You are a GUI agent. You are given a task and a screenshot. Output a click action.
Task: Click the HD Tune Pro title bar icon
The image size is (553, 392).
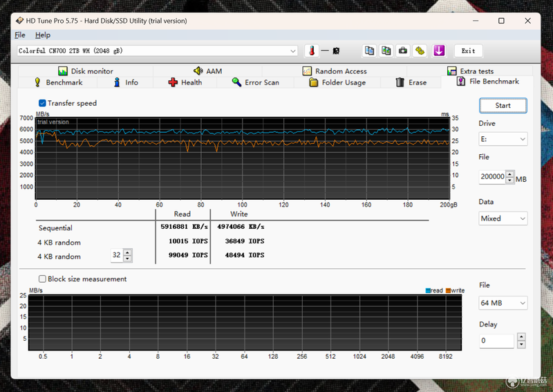(x=20, y=21)
